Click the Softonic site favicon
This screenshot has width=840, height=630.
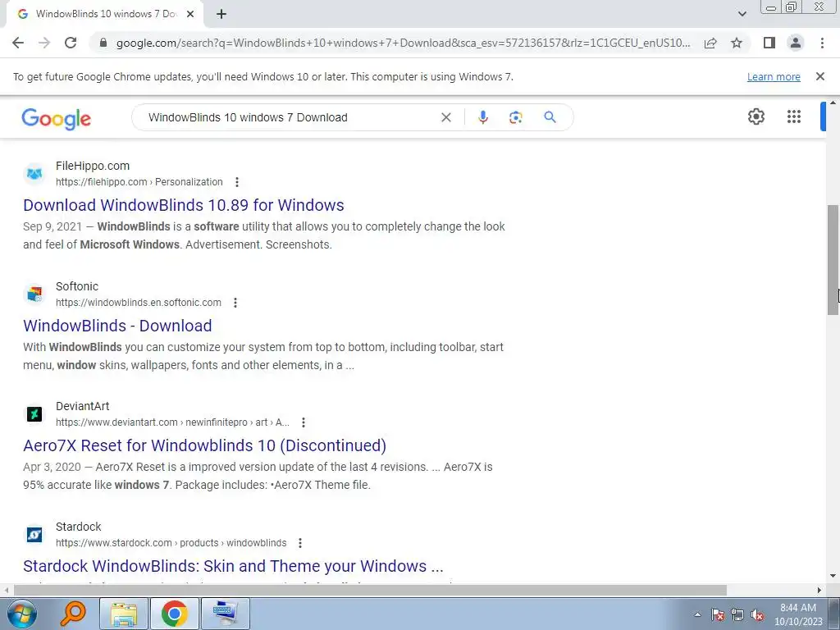pos(34,294)
